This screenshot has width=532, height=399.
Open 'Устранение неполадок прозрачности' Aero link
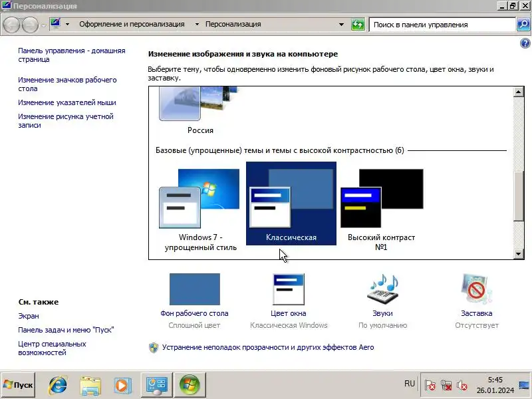point(268,347)
